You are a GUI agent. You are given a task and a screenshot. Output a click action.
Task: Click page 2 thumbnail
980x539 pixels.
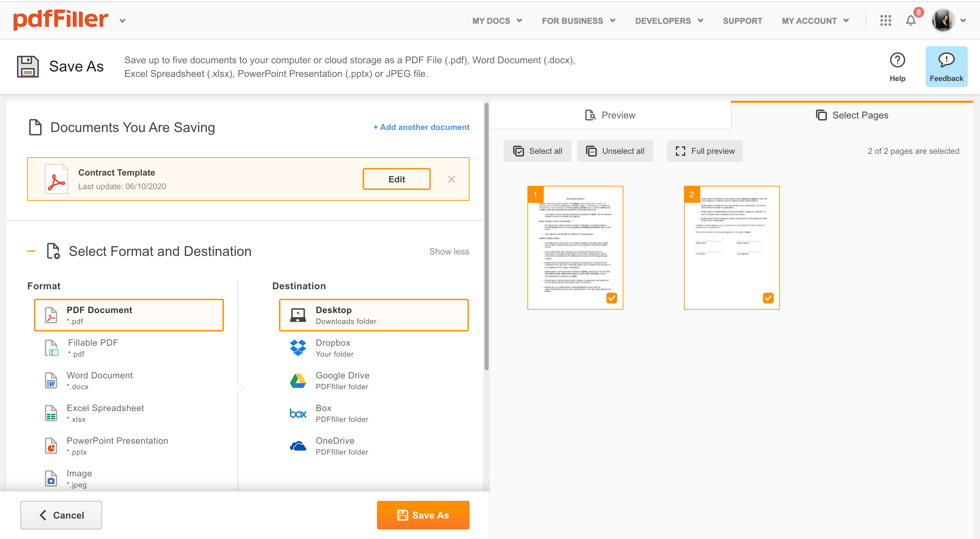tap(731, 247)
